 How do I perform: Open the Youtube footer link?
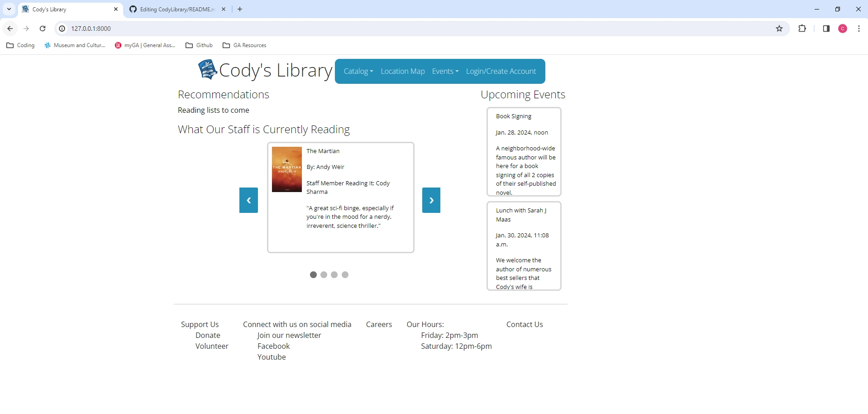click(x=272, y=357)
